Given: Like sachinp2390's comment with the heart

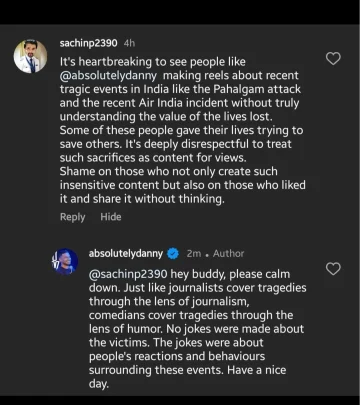Looking at the screenshot, I should pos(333,59).
